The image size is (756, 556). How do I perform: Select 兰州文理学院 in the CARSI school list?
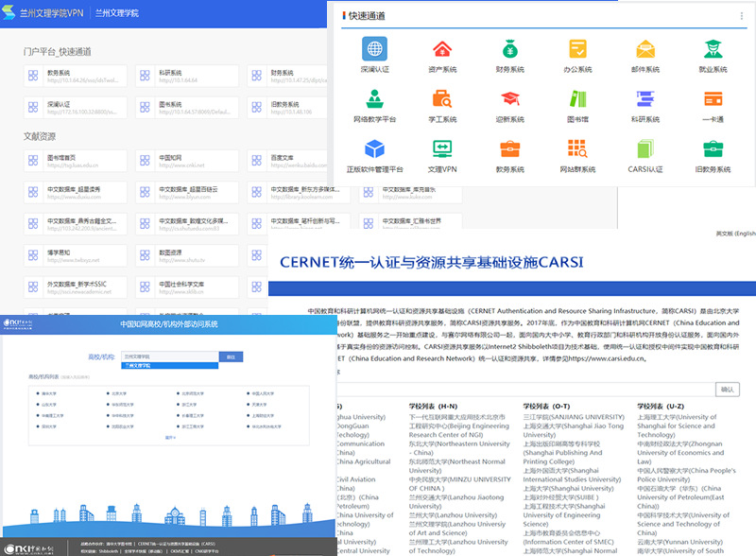(x=457, y=528)
